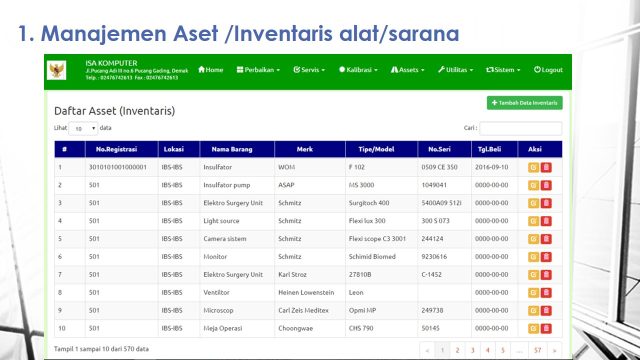640x360 pixels.
Task: Expand the Assets menu
Action: 408,70
